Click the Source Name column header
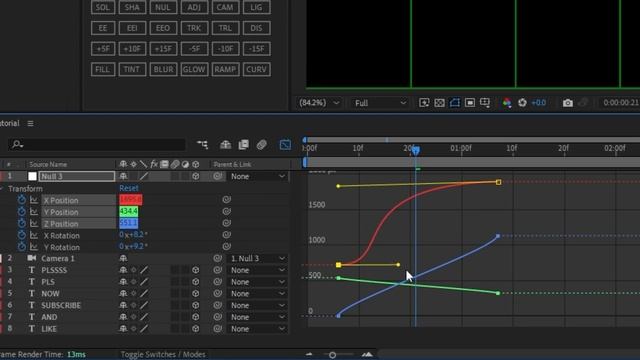640x360 pixels. [48, 164]
